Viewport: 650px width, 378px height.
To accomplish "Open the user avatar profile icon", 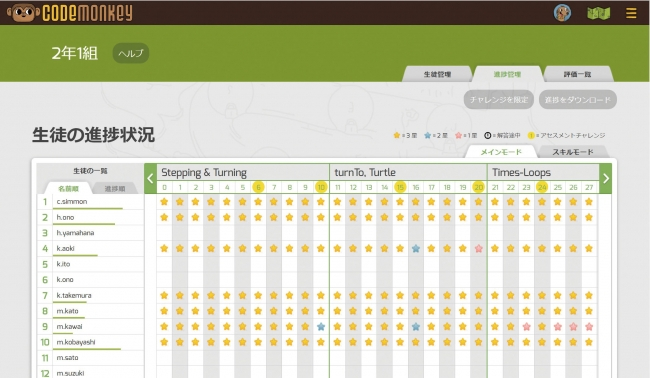I will coord(562,13).
